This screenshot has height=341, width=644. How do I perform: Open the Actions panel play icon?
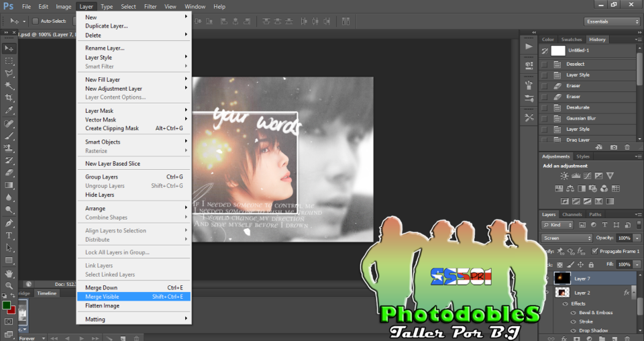pos(529,46)
